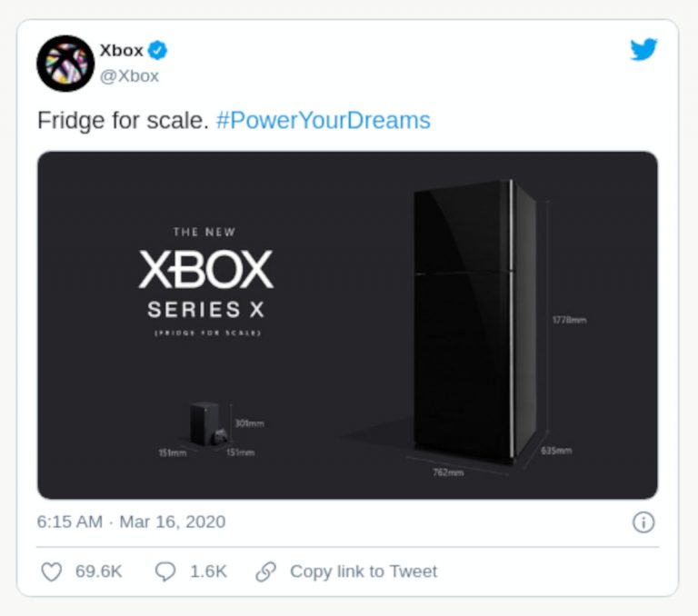The height and width of the screenshot is (616, 698).
Task: Click the 1778mm fridge height label
Action: [570, 320]
